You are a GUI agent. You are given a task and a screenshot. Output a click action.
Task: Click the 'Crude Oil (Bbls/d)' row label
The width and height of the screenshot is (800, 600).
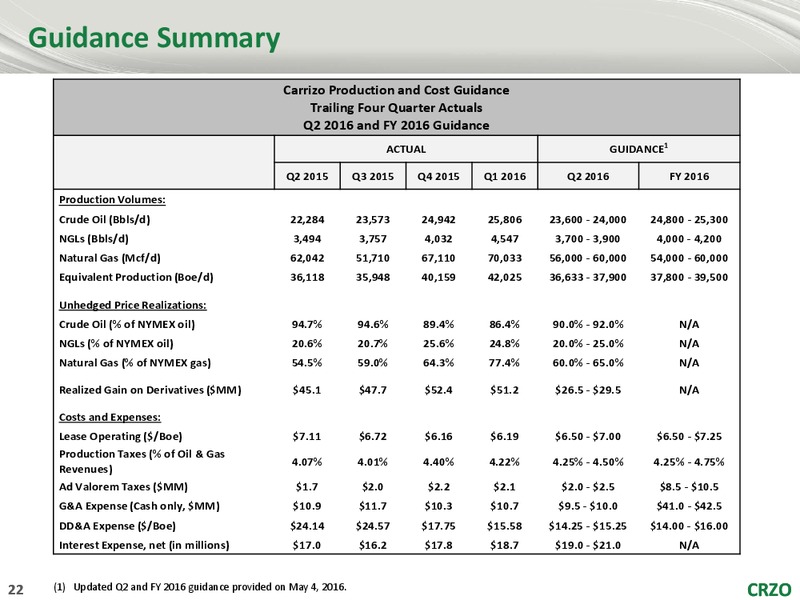tap(105, 219)
